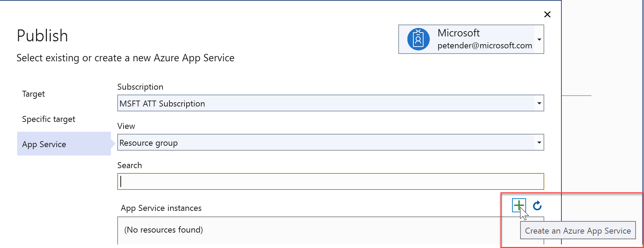644x248 pixels.
Task: Expand the Subscription dropdown arrow
Action: (x=539, y=103)
